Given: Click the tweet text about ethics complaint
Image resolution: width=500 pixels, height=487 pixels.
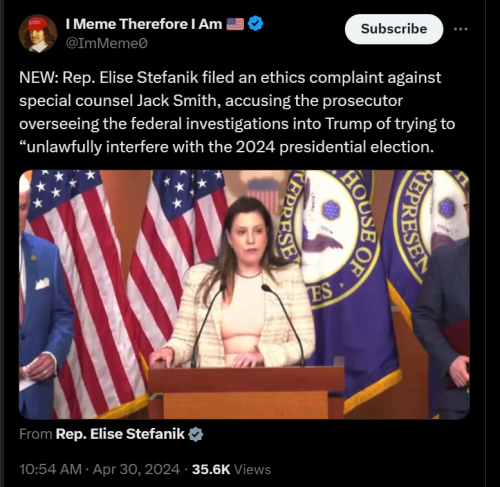Looking at the screenshot, I should tap(237, 112).
